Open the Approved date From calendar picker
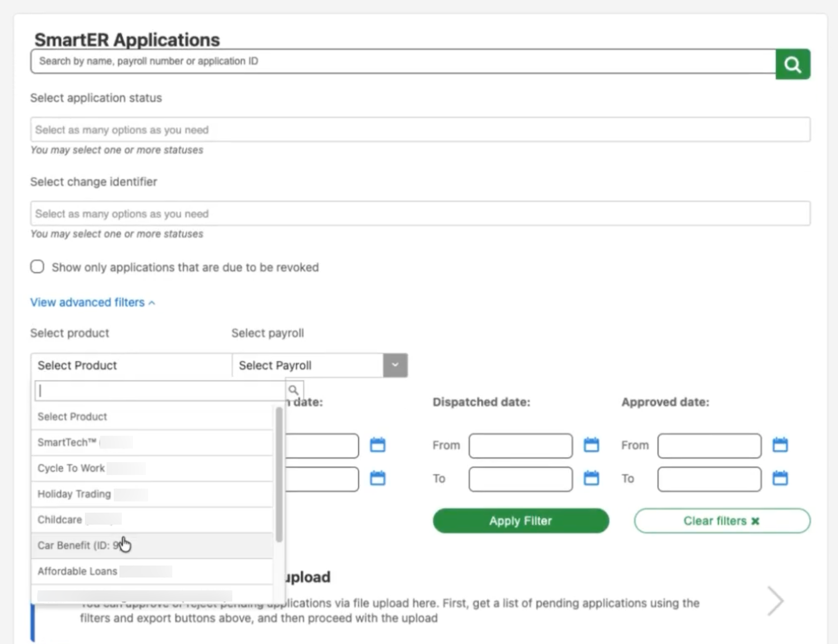 (x=780, y=445)
